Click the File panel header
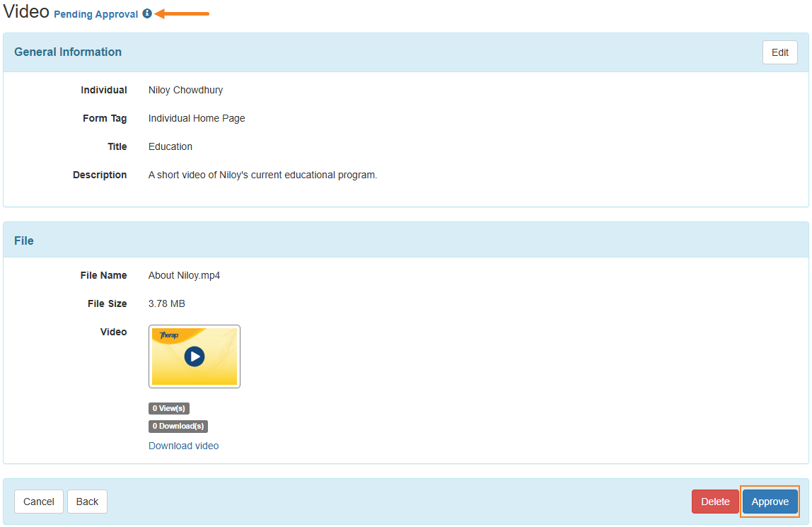The image size is (812, 527). [24, 241]
